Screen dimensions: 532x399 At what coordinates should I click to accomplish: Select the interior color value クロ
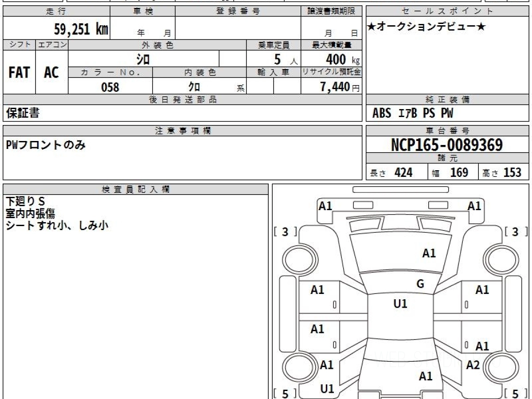tap(194, 86)
